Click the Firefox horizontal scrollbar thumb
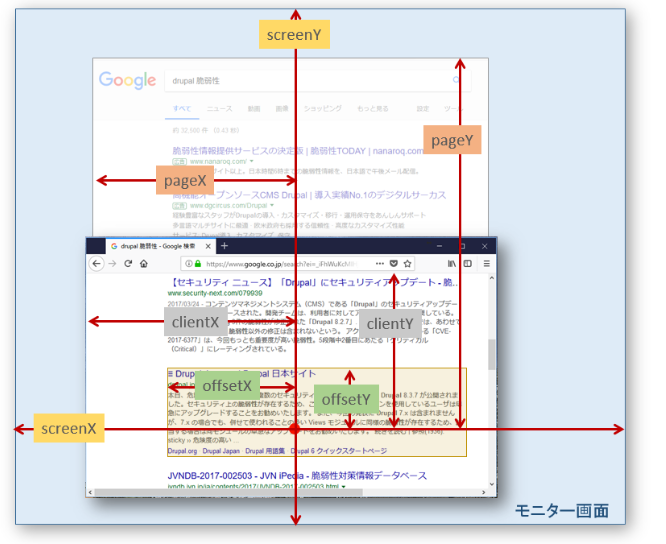 pyautogui.click(x=229, y=492)
